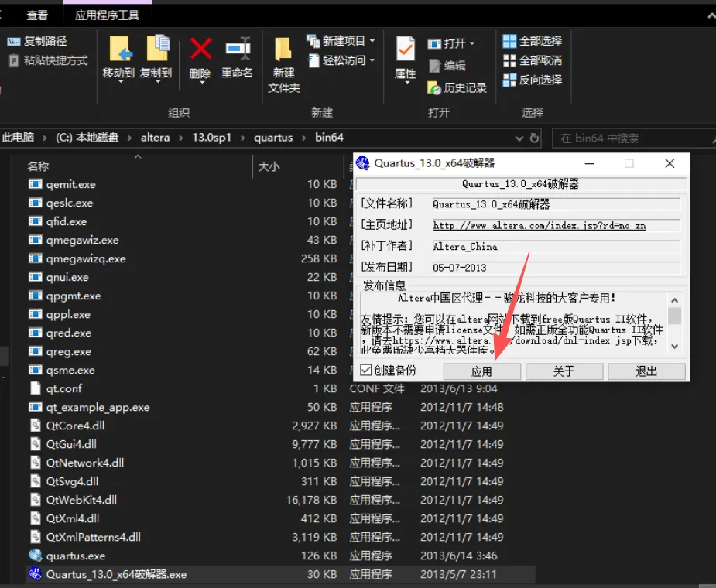Click the address bar refresh icon

(x=534, y=138)
